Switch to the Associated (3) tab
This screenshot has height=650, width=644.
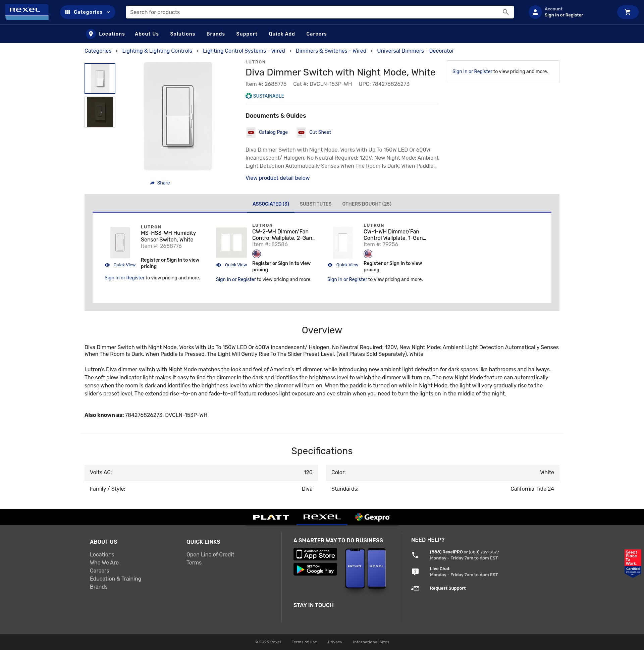pyautogui.click(x=271, y=204)
